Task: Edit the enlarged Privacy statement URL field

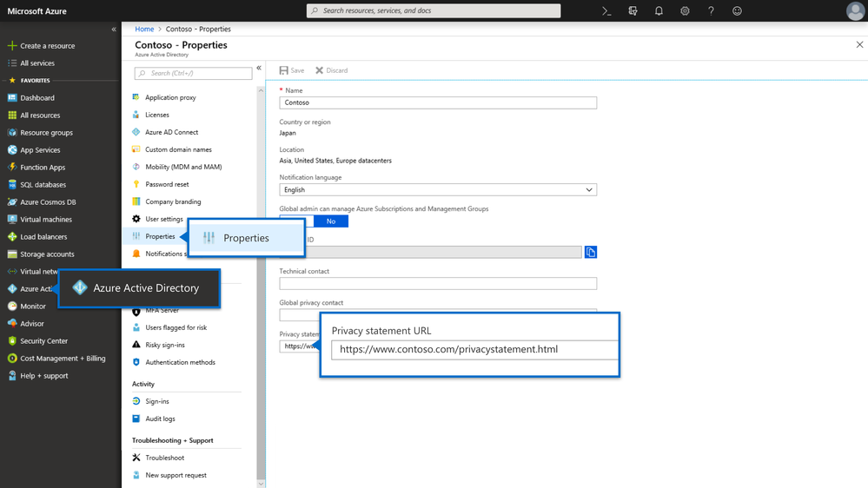Action: [x=474, y=350]
